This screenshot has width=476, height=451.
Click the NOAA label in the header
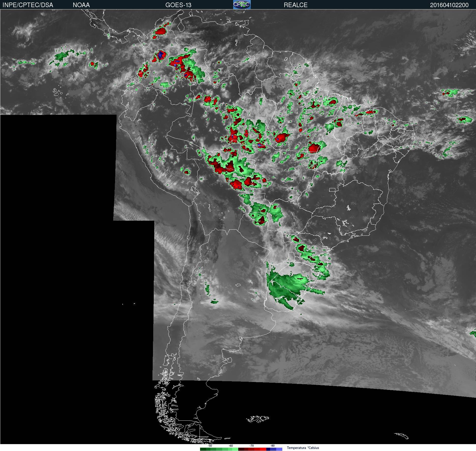81,5
